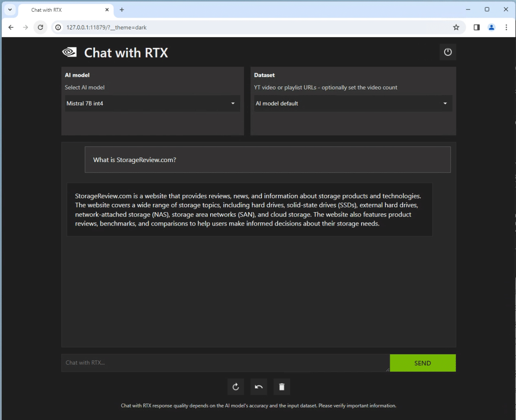Click the 'YT video or playlist URLs' description
This screenshot has height=420, width=516.
click(325, 87)
